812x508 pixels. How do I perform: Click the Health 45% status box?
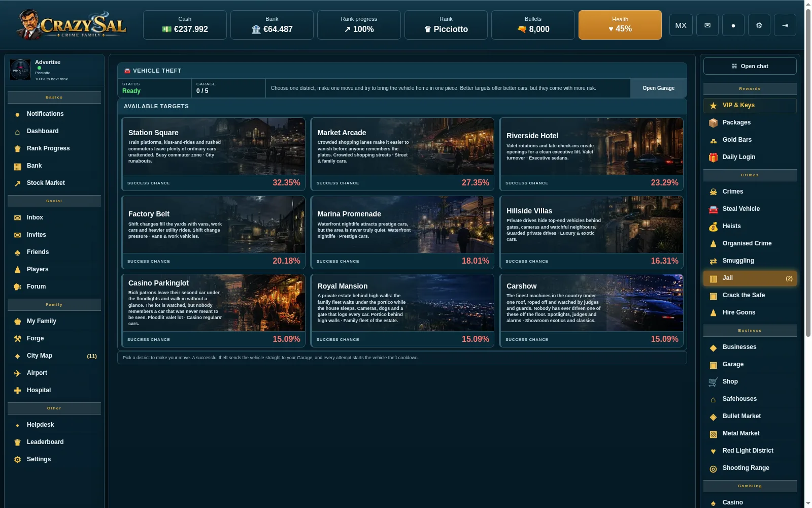(620, 25)
